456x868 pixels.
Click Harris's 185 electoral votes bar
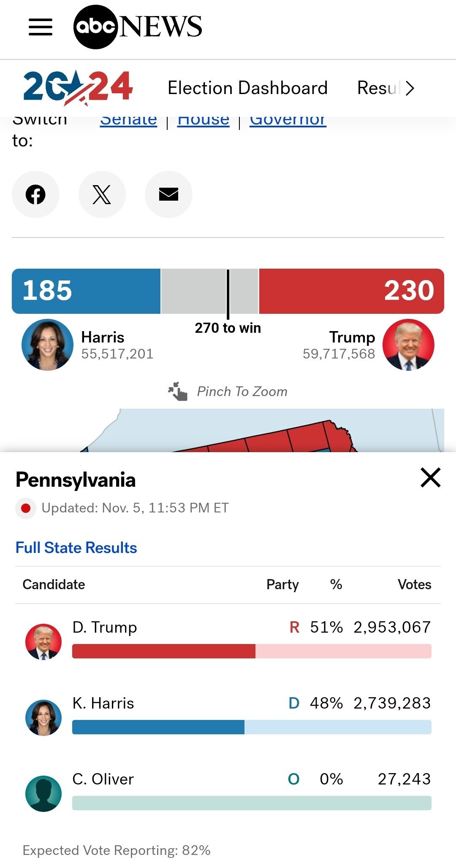pos(86,291)
